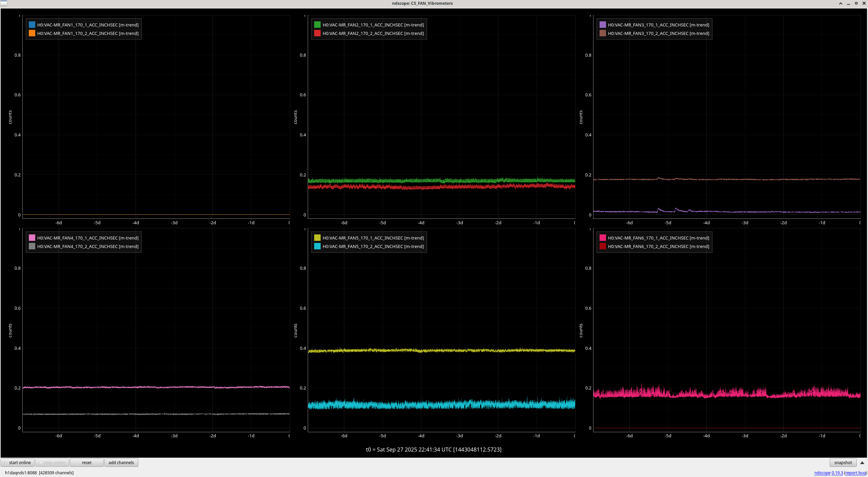
Task: Open the ndscope hyperlink
Action: tap(822, 473)
